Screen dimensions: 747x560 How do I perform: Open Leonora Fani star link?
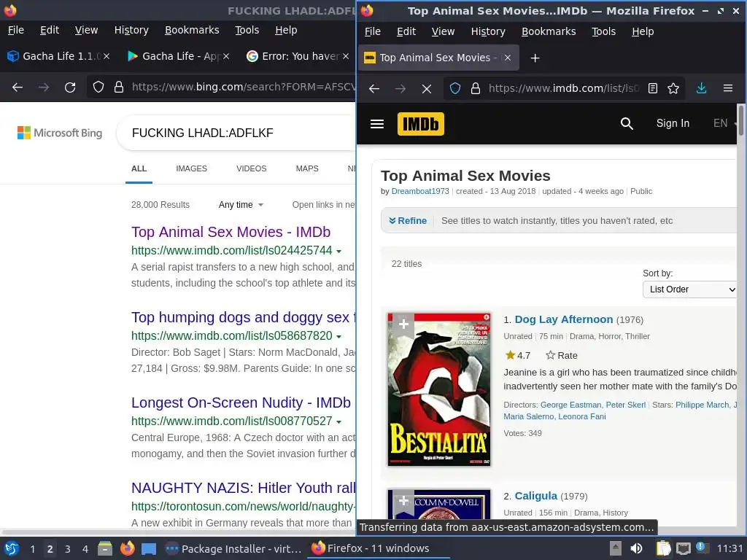(x=581, y=416)
